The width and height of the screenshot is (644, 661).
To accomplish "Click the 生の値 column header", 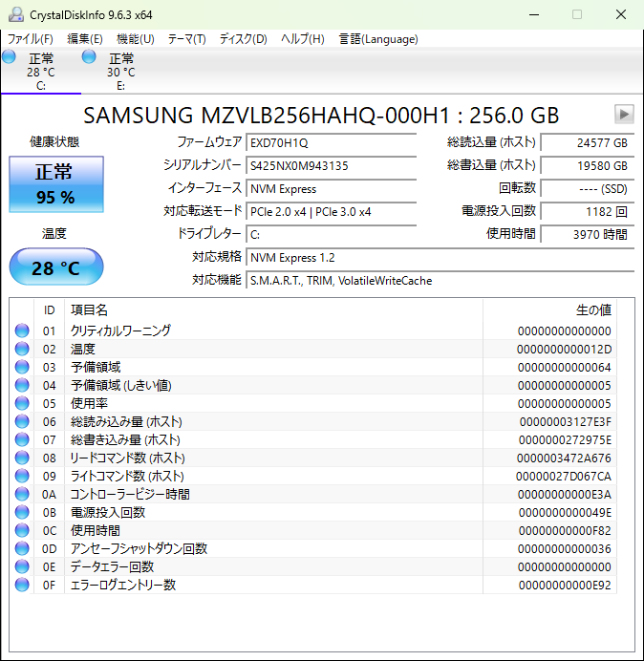I will tap(592, 310).
